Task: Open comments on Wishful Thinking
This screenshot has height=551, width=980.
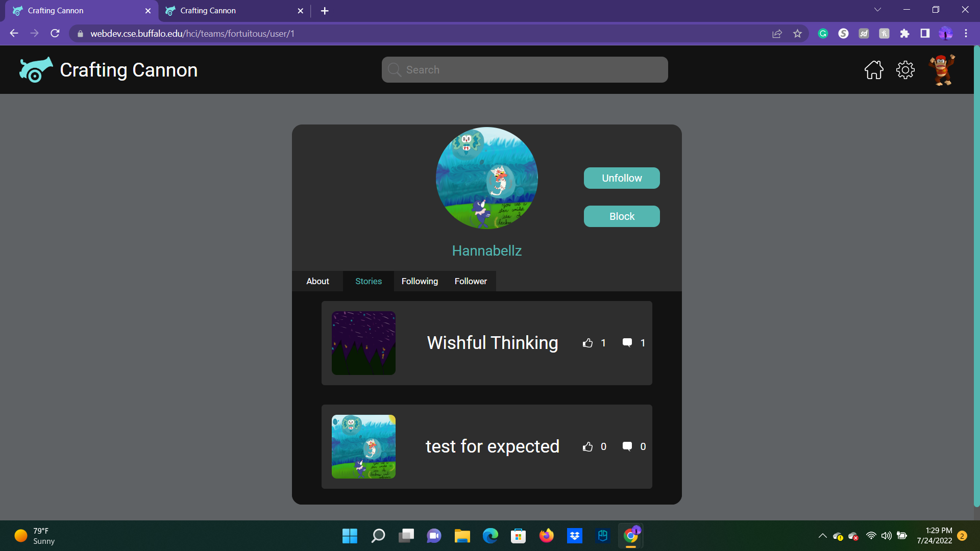Action: click(627, 343)
